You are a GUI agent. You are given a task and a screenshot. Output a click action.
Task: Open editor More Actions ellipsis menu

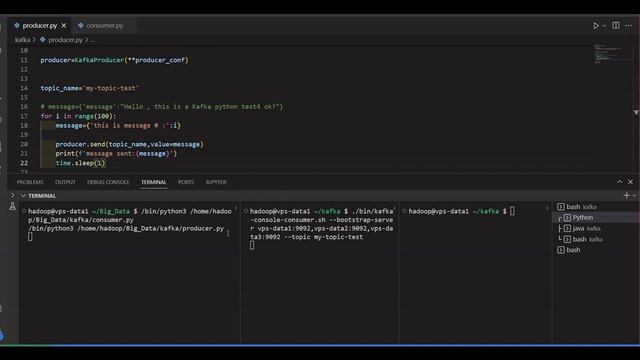pos(629,25)
